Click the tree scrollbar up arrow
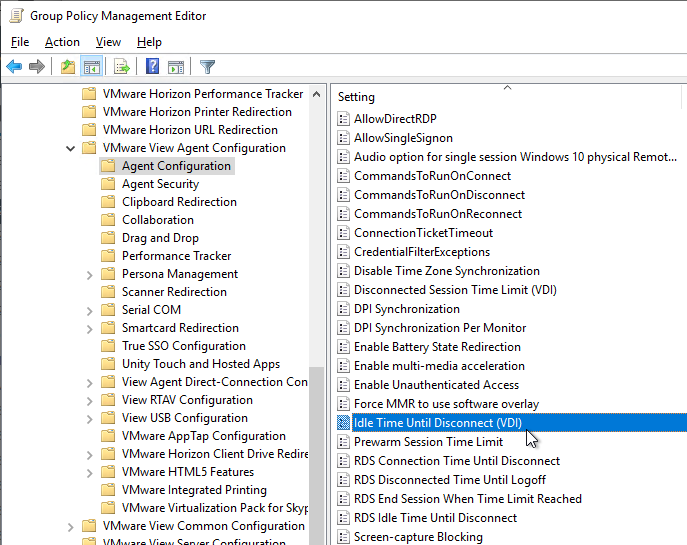687x545 pixels. coord(316,94)
